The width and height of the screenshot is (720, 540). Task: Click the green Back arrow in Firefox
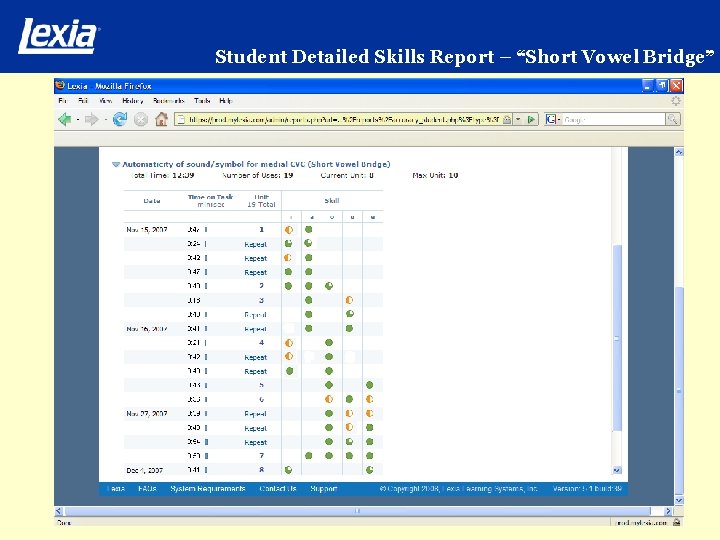coord(65,119)
